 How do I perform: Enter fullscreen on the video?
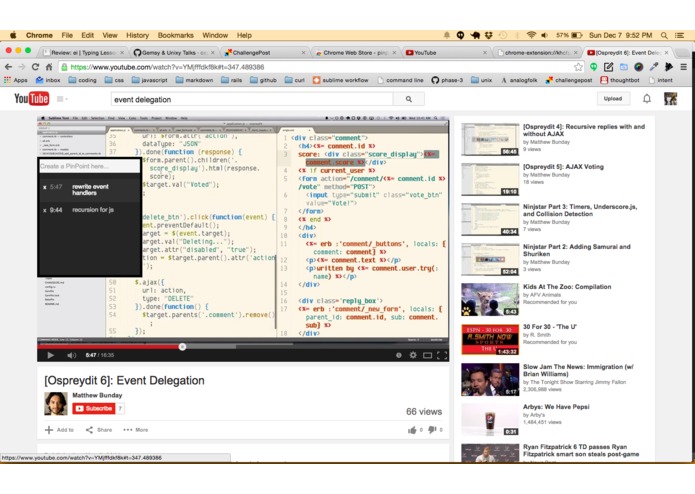tap(442, 355)
